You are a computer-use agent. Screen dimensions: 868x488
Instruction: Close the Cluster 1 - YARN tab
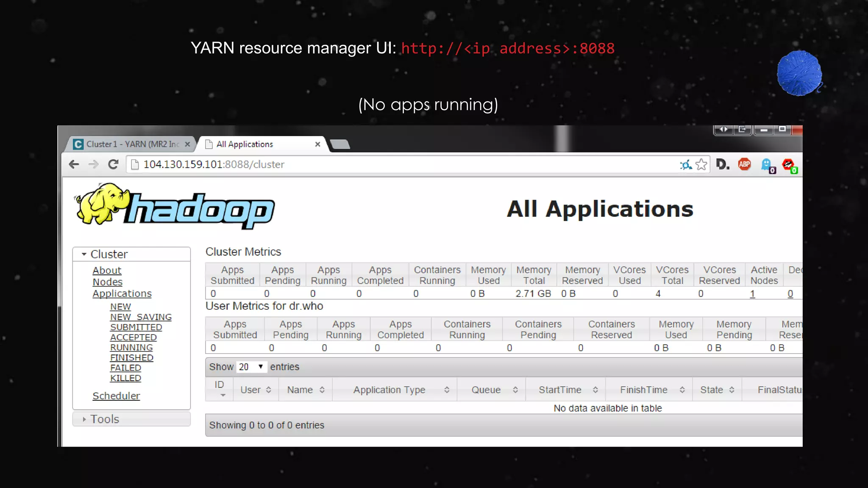tap(187, 144)
